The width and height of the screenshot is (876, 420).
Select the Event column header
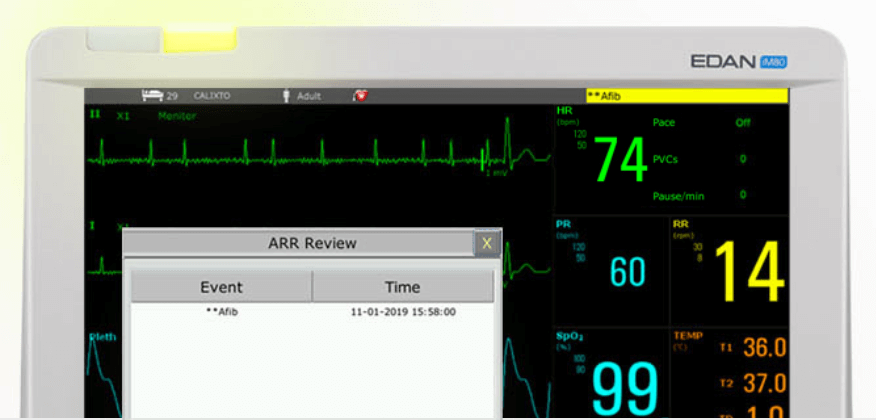point(221,287)
